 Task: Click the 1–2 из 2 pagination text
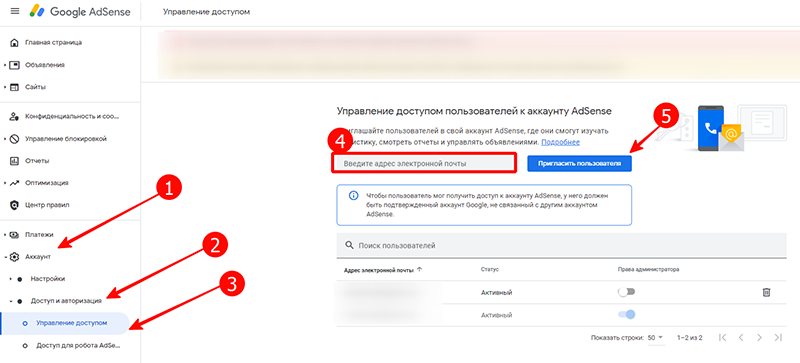tap(690, 337)
